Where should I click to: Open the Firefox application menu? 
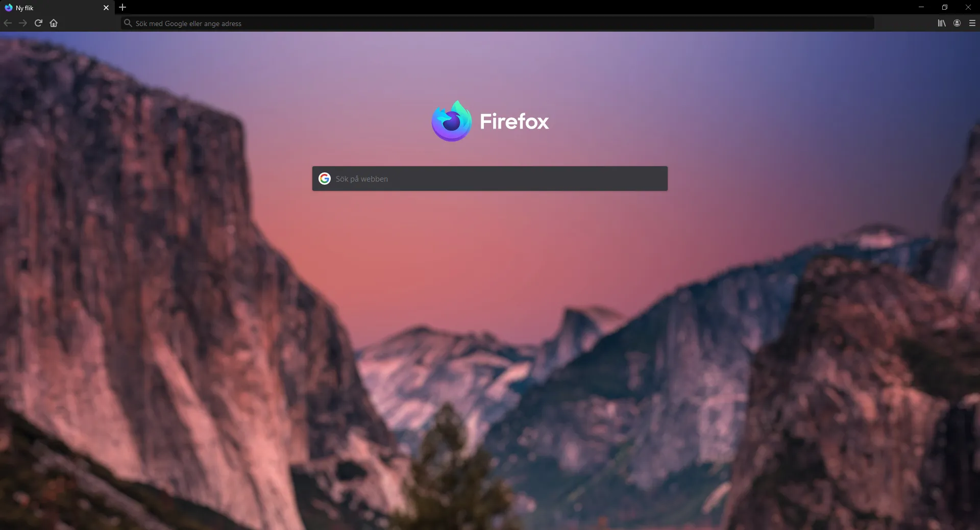[972, 23]
